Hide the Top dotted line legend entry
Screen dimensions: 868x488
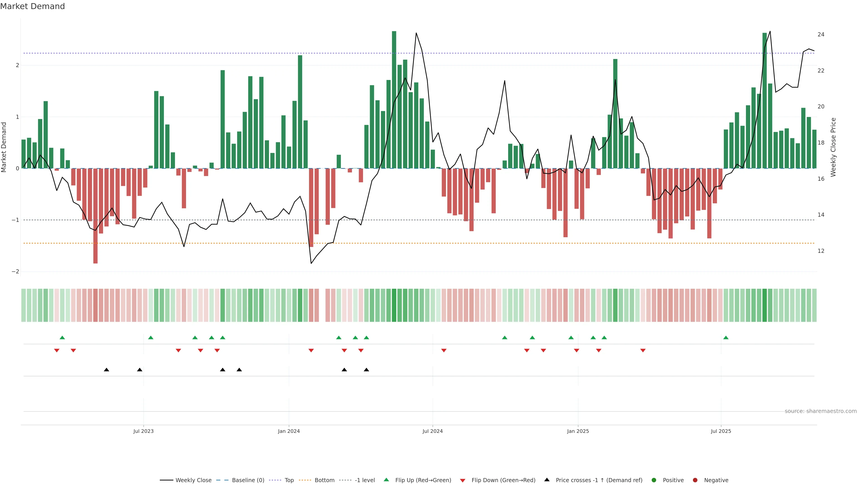point(289,480)
